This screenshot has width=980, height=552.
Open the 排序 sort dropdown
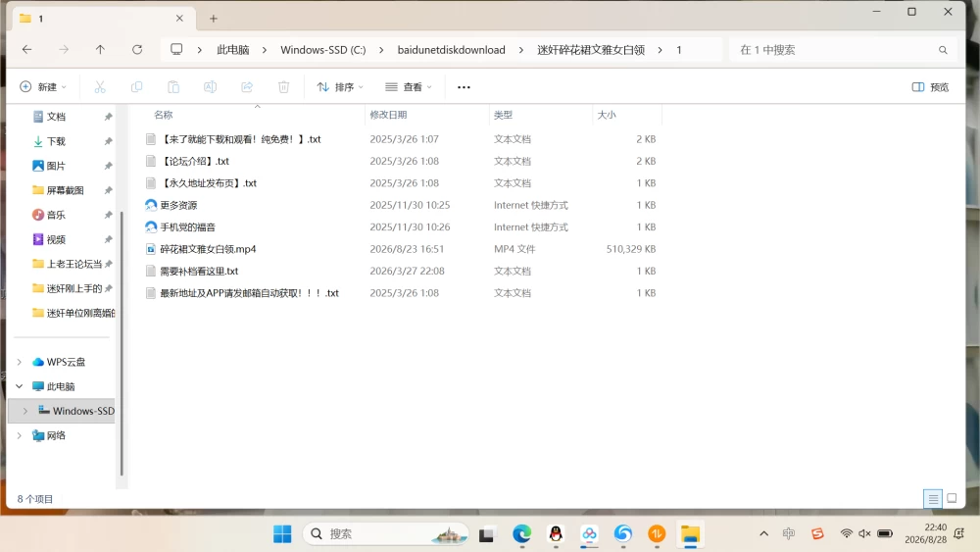click(x=340, y=87)
